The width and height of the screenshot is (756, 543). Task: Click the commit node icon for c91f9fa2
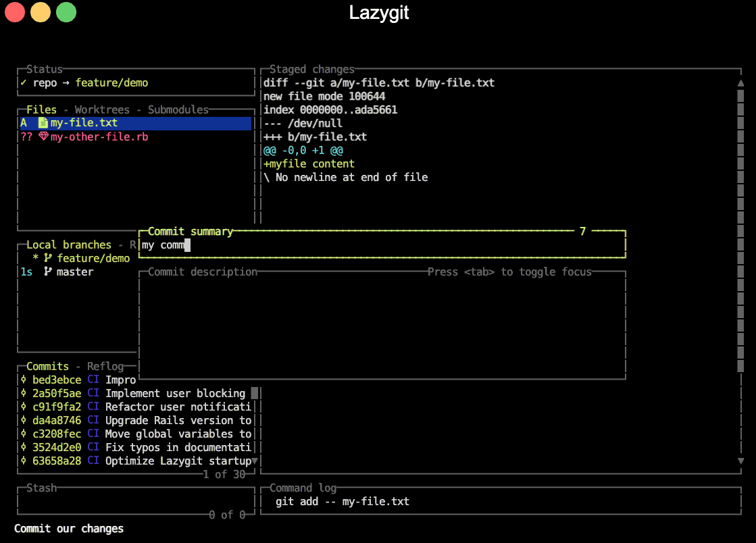(24, 407)
